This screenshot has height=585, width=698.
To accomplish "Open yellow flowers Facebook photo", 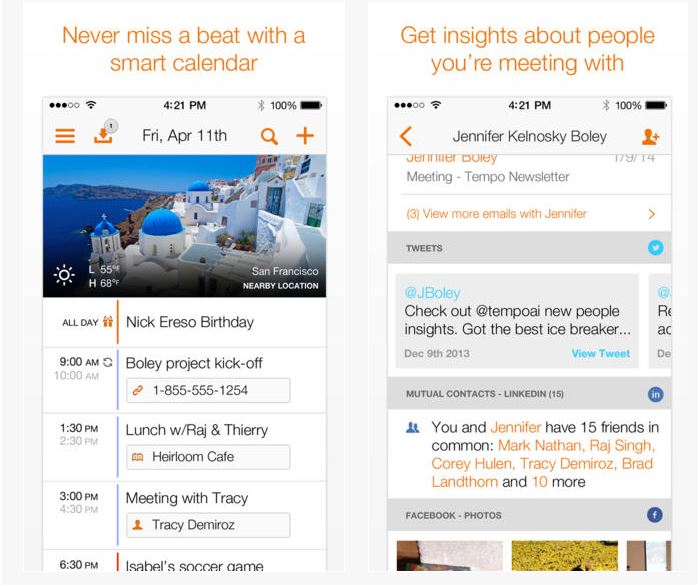I will (x=564, y=556).
